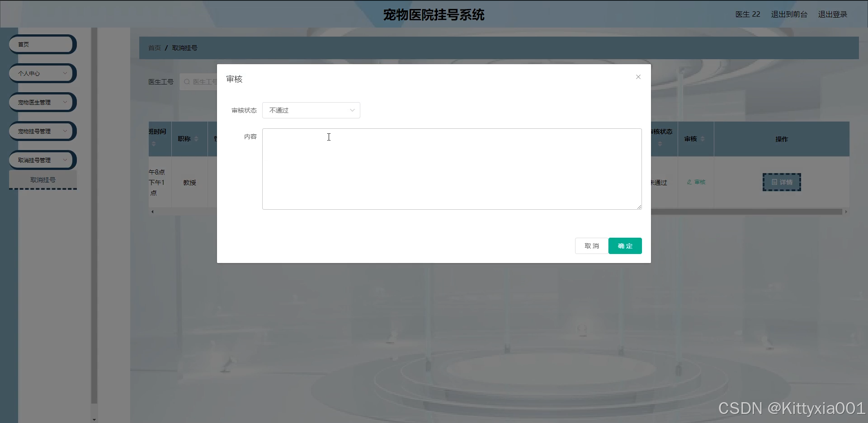Open the 详情 button in the 操作 column

(782, 182)
